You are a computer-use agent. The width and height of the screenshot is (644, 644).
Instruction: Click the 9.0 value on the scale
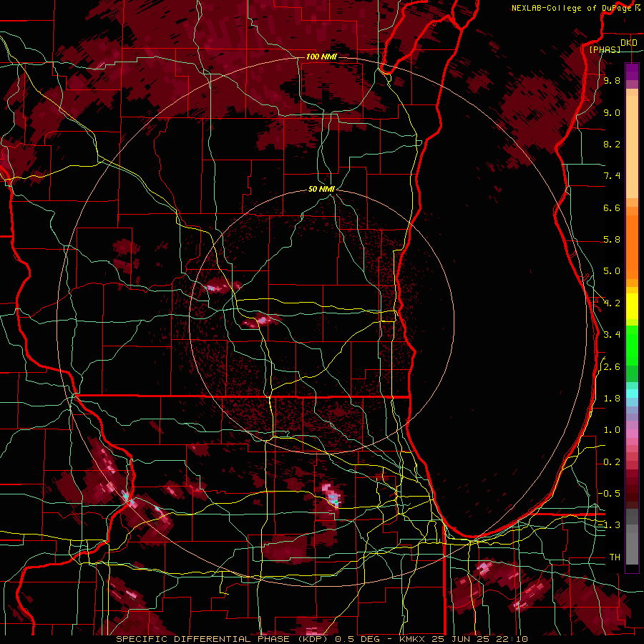(x=612, y=112)
